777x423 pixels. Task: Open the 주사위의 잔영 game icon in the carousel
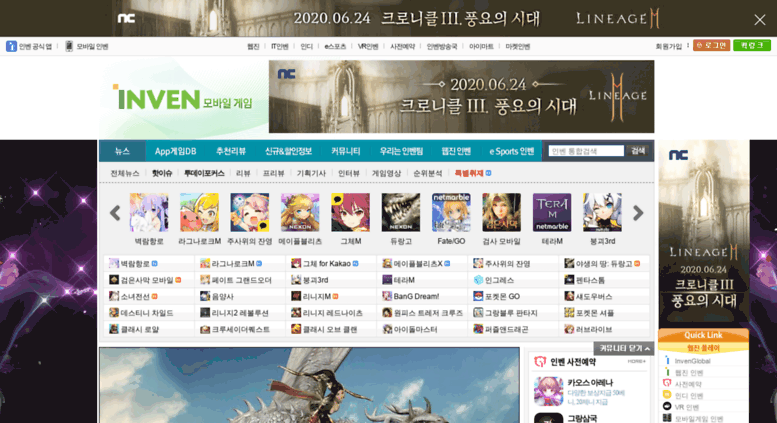(250, 212)
